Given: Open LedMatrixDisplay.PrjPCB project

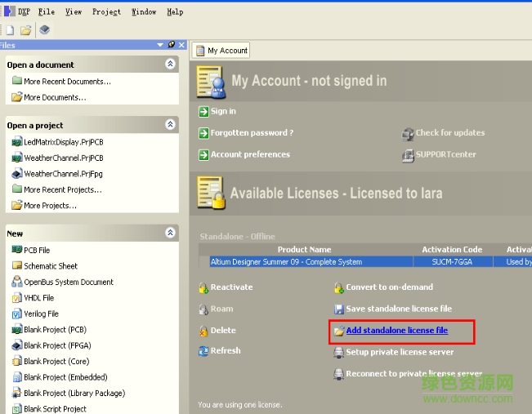Looking at the screenshot, I should click(63, 142).
